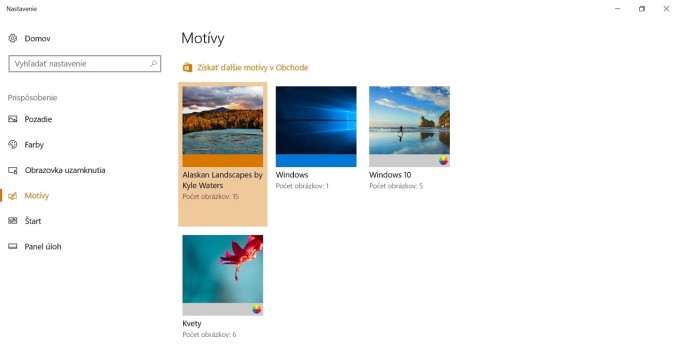Select the Alaskan Landscapes theme thumbnail

[x=223, y=126]
